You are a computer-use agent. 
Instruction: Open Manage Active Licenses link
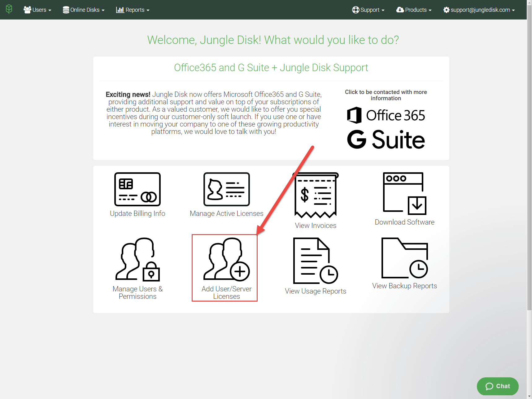pyautogui.click(x=227, y=213)
